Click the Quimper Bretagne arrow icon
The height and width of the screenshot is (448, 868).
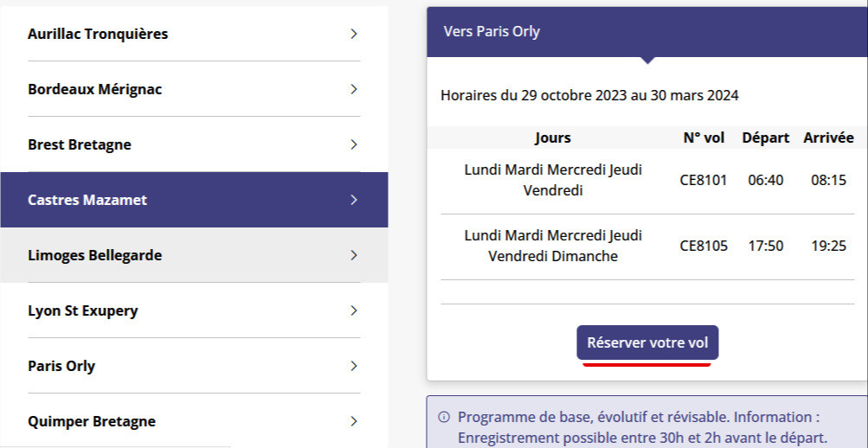(x=354, y=421)
